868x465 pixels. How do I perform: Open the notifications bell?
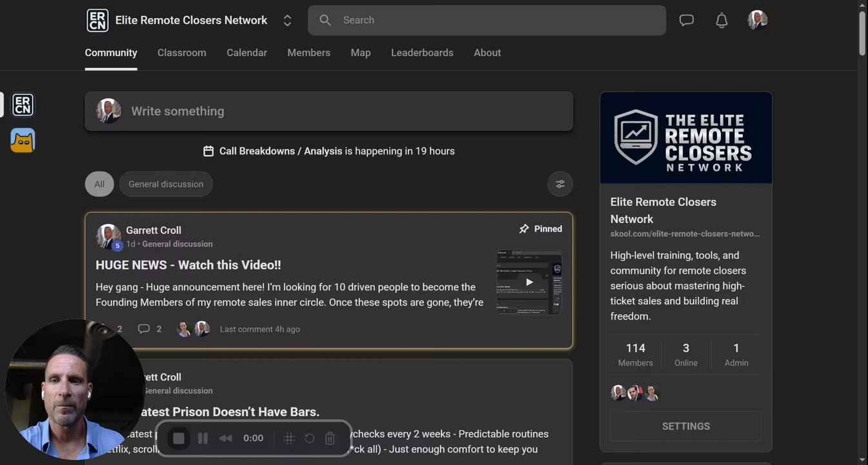point(722,20)
